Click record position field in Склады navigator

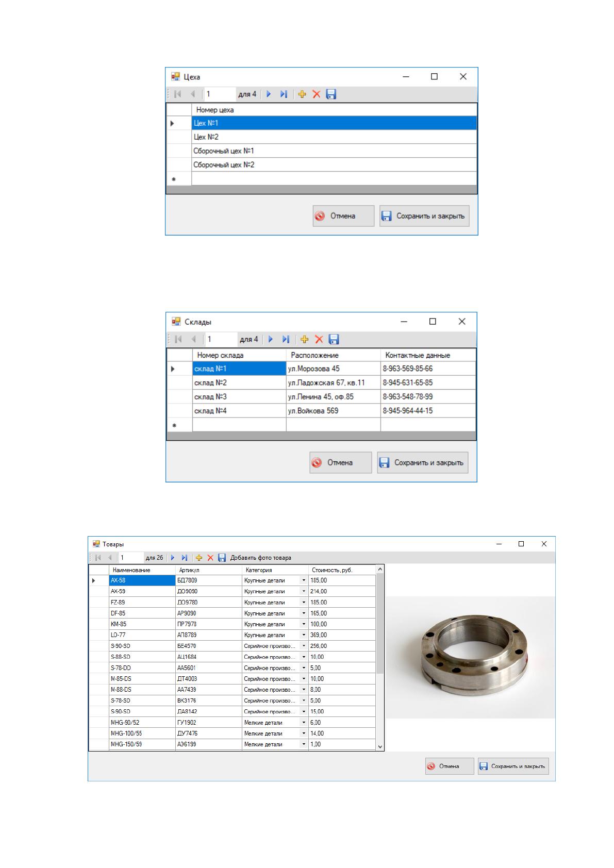click(221, 339)
